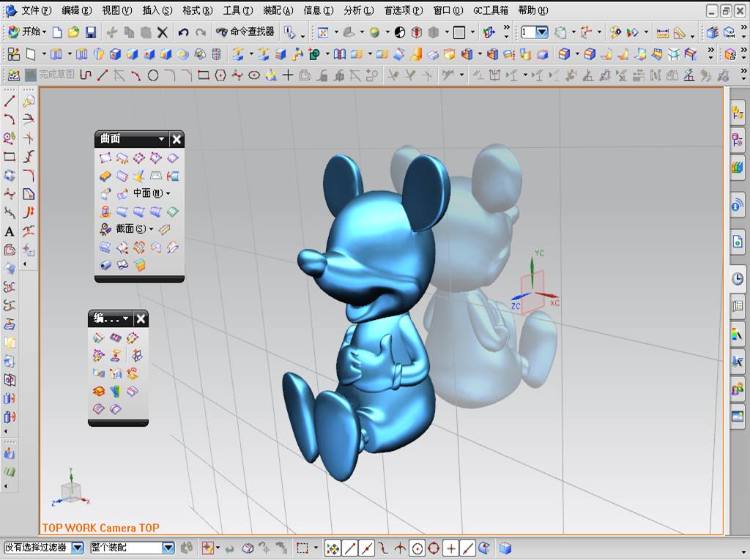
Task: Open the Reuse Library books icon
Action: pos(737,167)
